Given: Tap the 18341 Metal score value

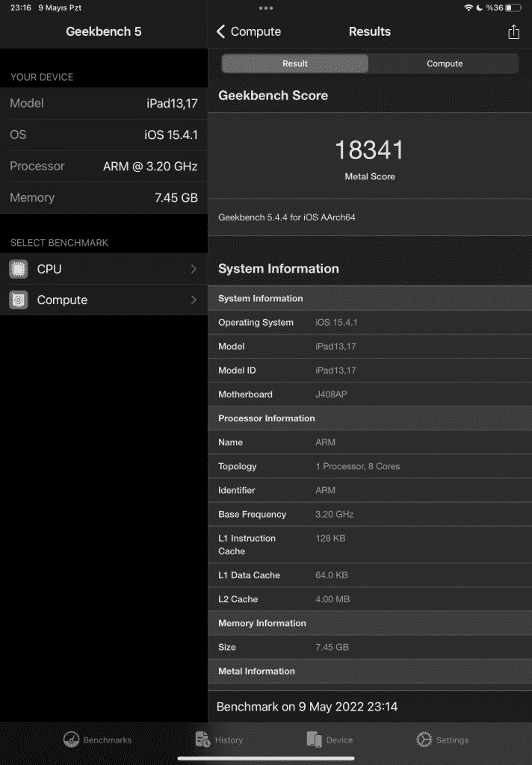Looking at the screenshot, I should (369, 149).
